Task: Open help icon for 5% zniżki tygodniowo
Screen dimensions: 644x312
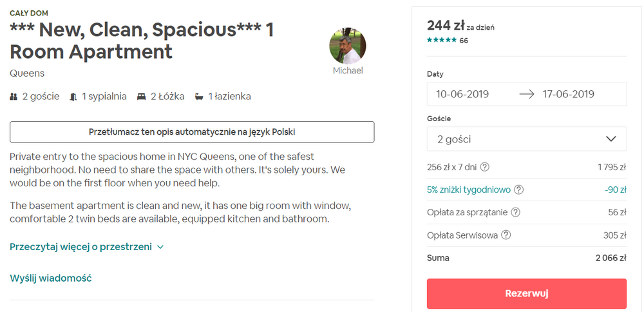Action: point(519,190)
